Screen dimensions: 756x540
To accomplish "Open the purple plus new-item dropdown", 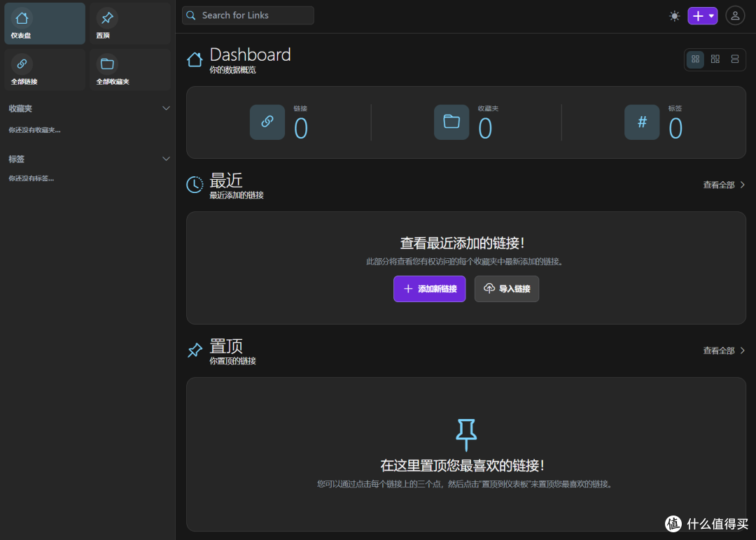I will click(703, 16).
